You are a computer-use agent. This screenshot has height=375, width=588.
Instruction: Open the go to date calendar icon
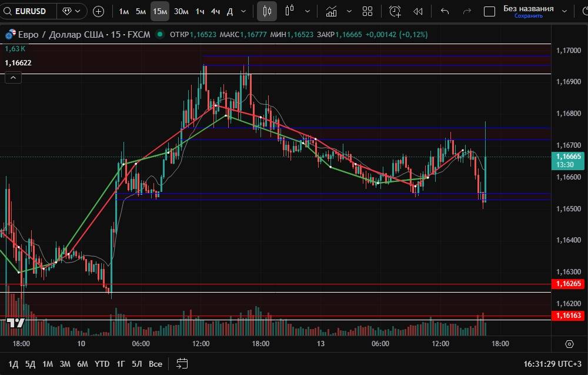(x=182, y=363)
